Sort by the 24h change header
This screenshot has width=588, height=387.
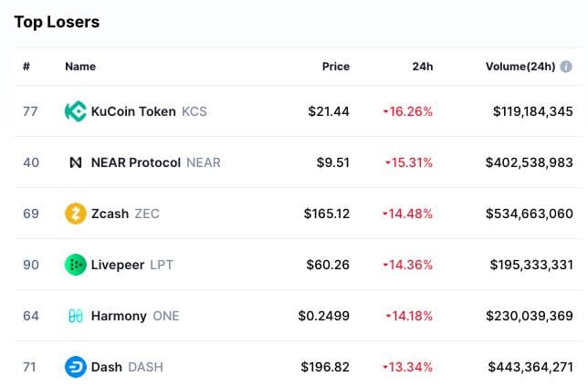(422, 67)
